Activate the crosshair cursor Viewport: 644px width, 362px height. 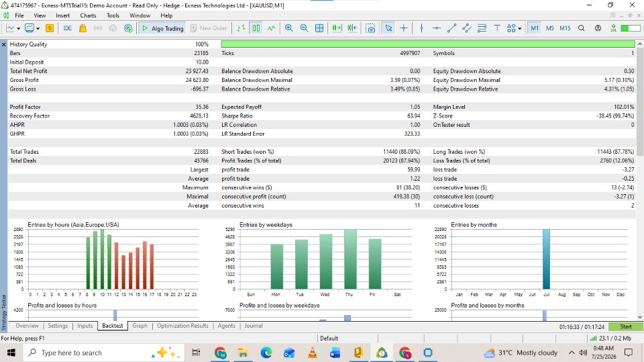click(x=404, y=28)
